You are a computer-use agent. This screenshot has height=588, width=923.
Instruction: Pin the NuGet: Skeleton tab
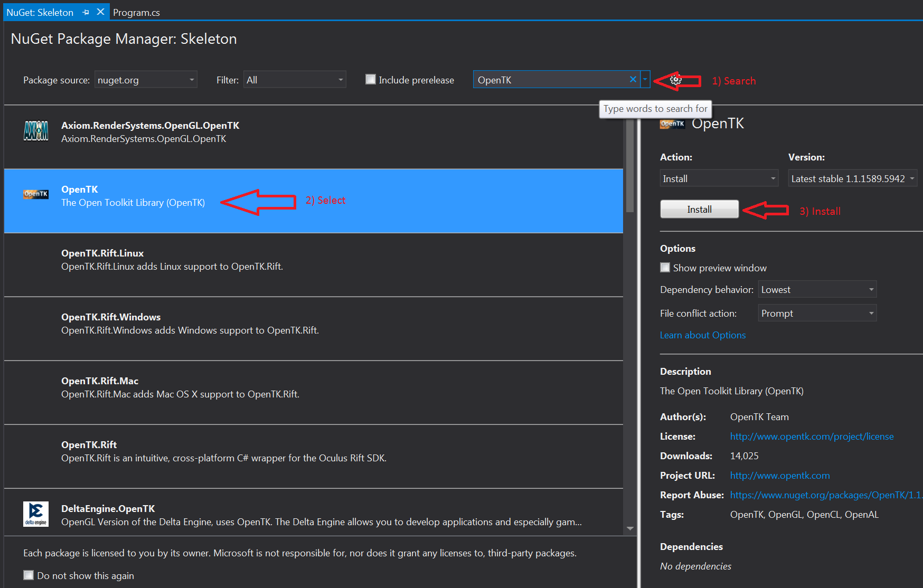(x=86, y=12)
